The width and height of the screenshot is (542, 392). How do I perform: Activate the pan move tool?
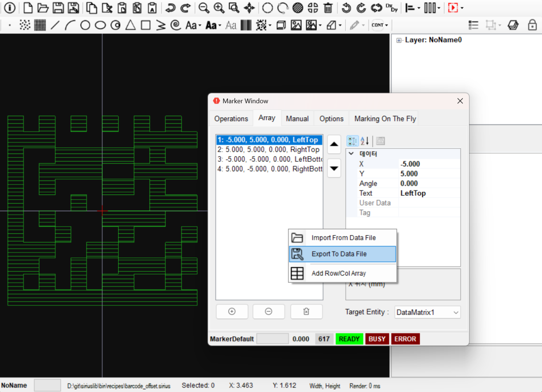point(249,8)
